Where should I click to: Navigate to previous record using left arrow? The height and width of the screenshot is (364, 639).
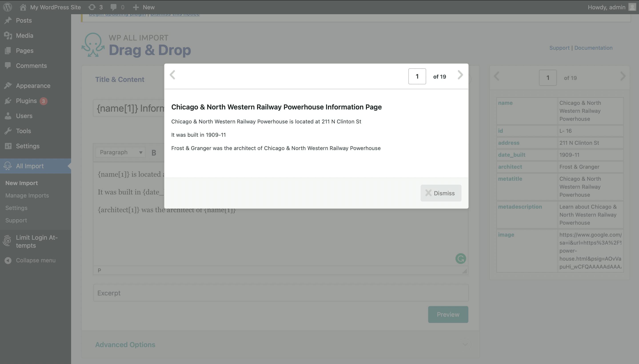[x=173, y=76]
